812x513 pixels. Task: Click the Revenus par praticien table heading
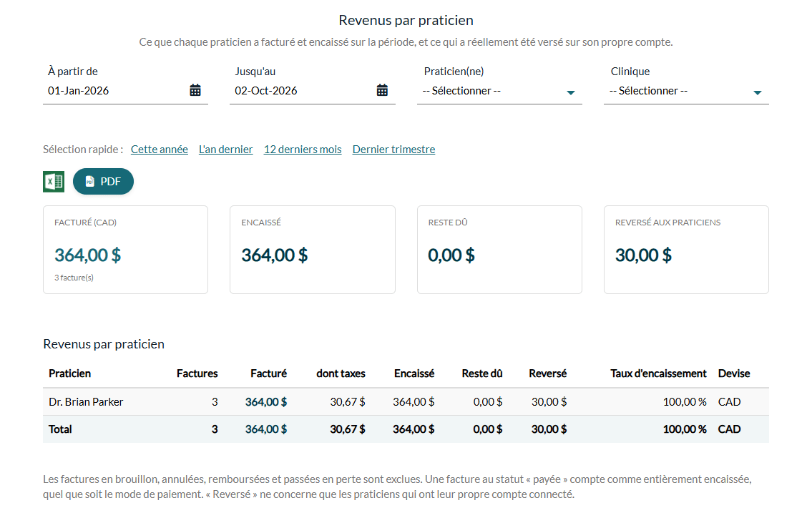104,344
